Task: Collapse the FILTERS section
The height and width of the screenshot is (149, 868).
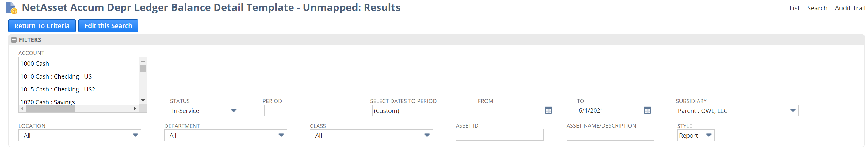Action: (x=14, y=40)
